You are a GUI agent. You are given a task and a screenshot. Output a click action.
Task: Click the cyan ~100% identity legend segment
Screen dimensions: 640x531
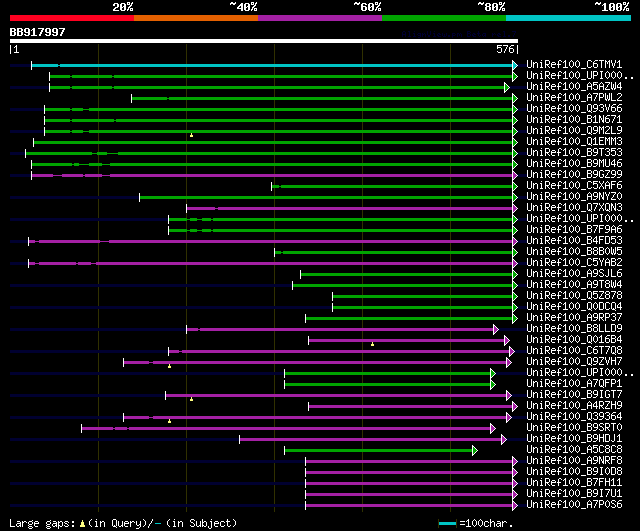tap(569, 18)
